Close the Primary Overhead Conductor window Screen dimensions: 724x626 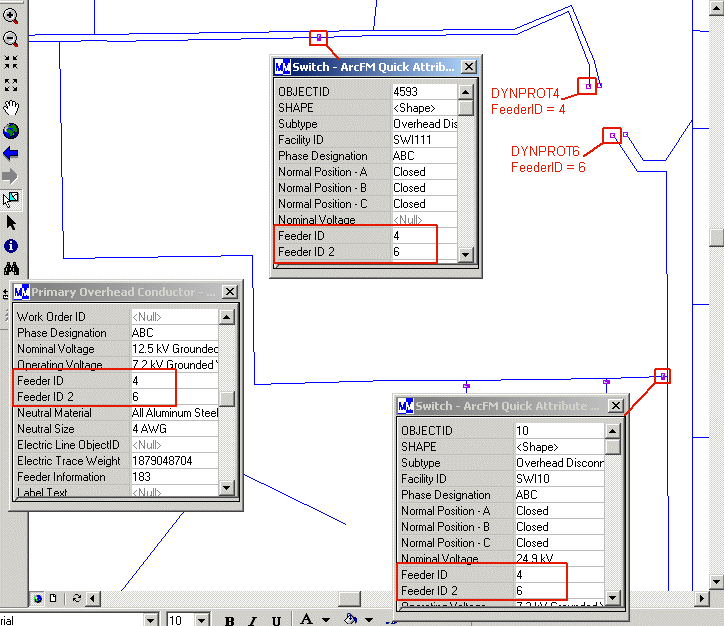229,292
